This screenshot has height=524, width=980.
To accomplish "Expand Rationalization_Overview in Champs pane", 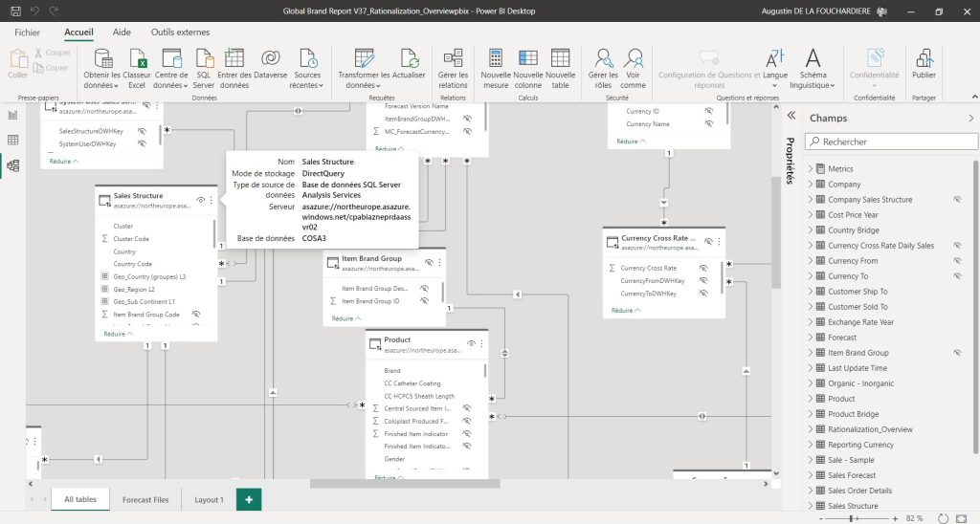I will (811, 429).
